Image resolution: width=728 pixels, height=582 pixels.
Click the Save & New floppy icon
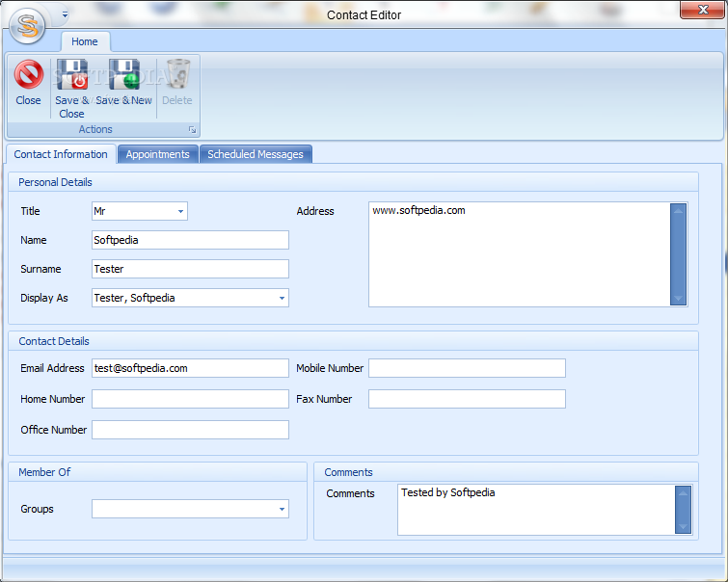124,74
